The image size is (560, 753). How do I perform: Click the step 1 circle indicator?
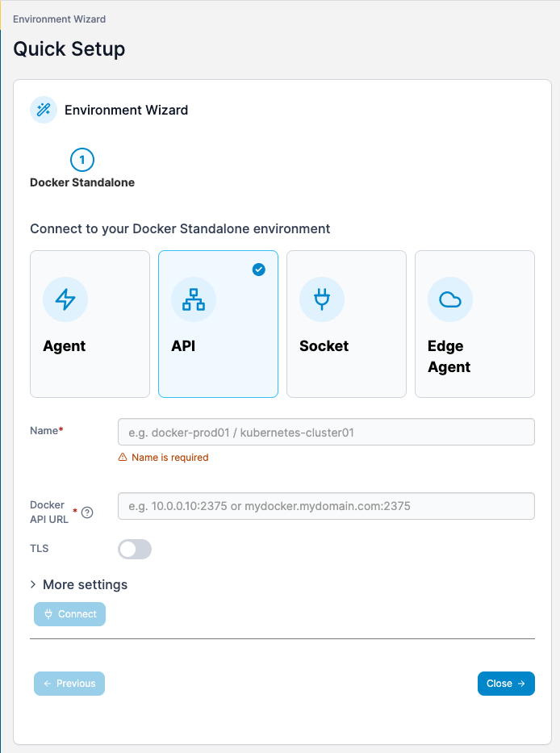point(82,160)
